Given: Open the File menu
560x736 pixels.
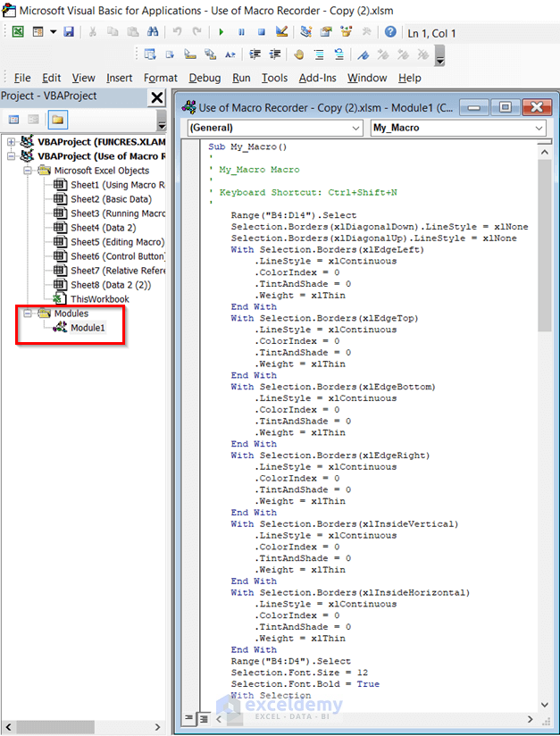Looking at the screenshot, I should point(22,78).
